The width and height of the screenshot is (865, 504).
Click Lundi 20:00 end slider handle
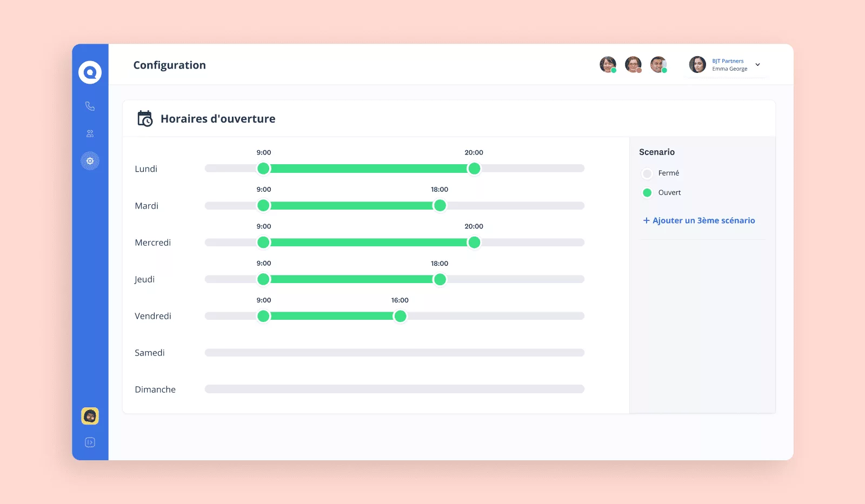(x=474, y=169)
